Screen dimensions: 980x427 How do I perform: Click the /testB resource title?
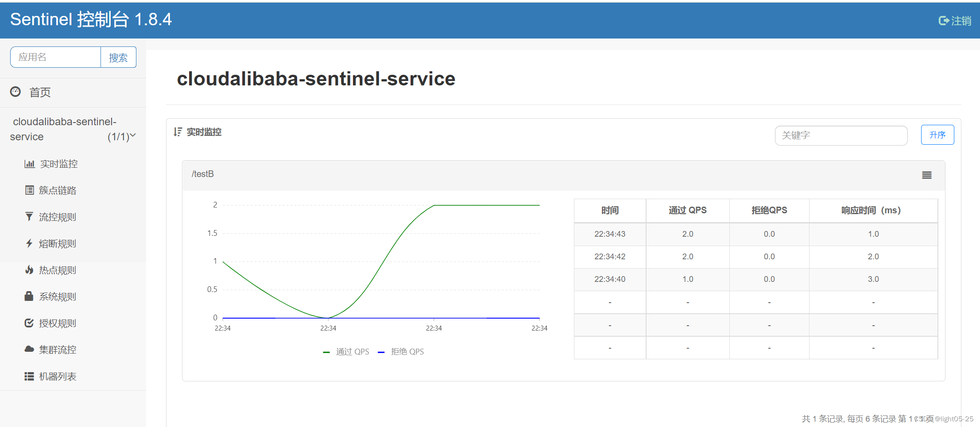202,174
